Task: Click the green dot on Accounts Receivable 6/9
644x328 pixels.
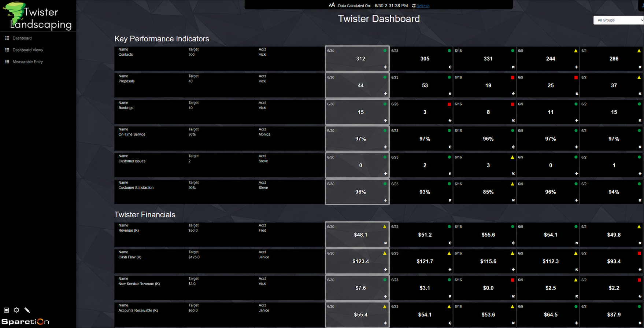Action: click(x=576, y=306)
